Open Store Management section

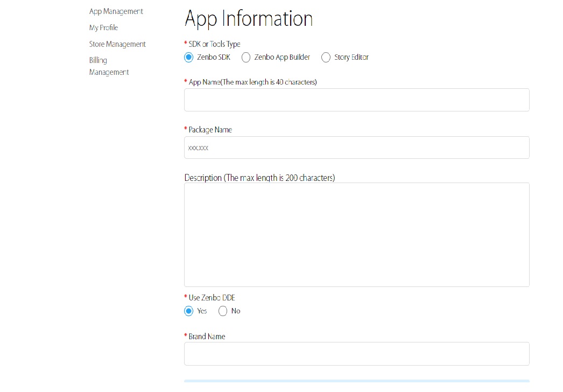[x=117, y=44]
